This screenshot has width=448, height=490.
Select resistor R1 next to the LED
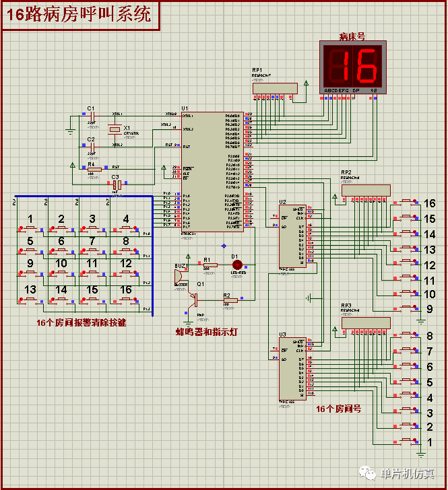[x=210, y=265]
